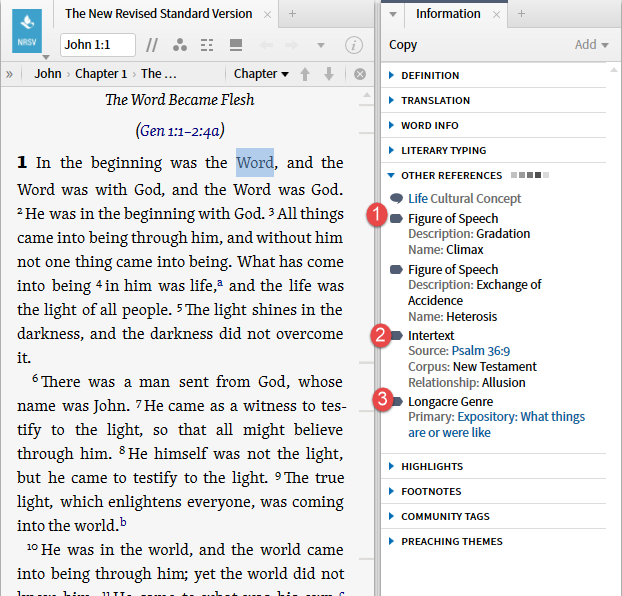Open the Gen 1:1–2:4a cross reference
This screenshot has width=622, height=596.
click(180, 131)
